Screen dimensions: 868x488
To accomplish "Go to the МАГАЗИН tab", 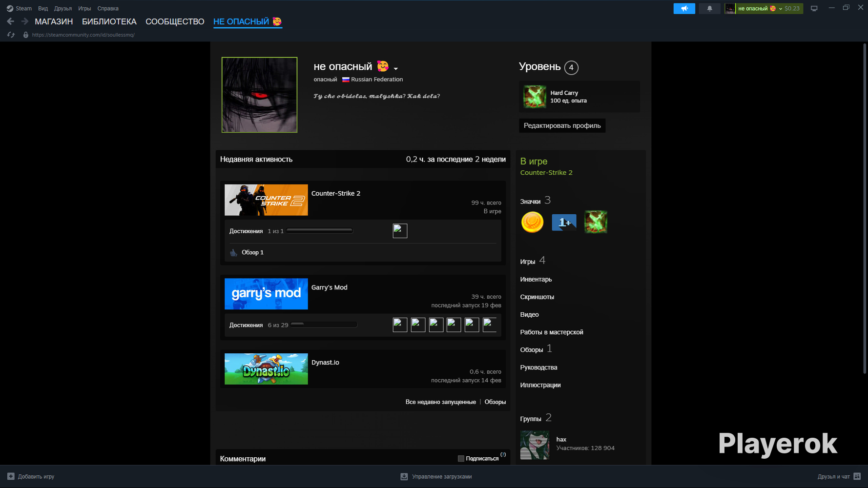I will tap(54, 21).
